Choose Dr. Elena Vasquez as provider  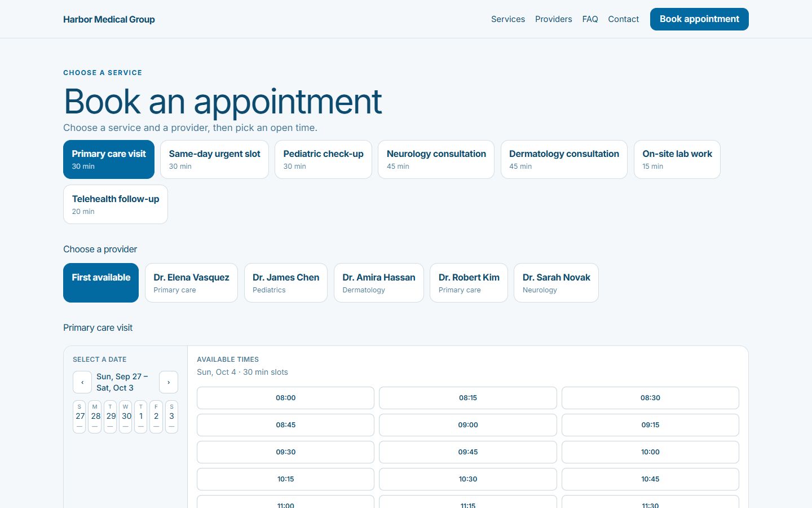pos(191,283)
